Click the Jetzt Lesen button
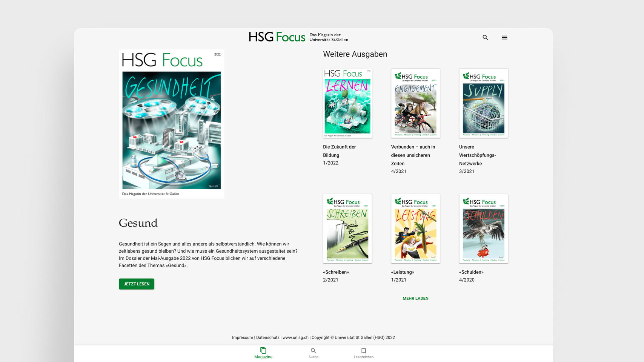The height and width of the screenshot is (362, 644). (137, 284)
